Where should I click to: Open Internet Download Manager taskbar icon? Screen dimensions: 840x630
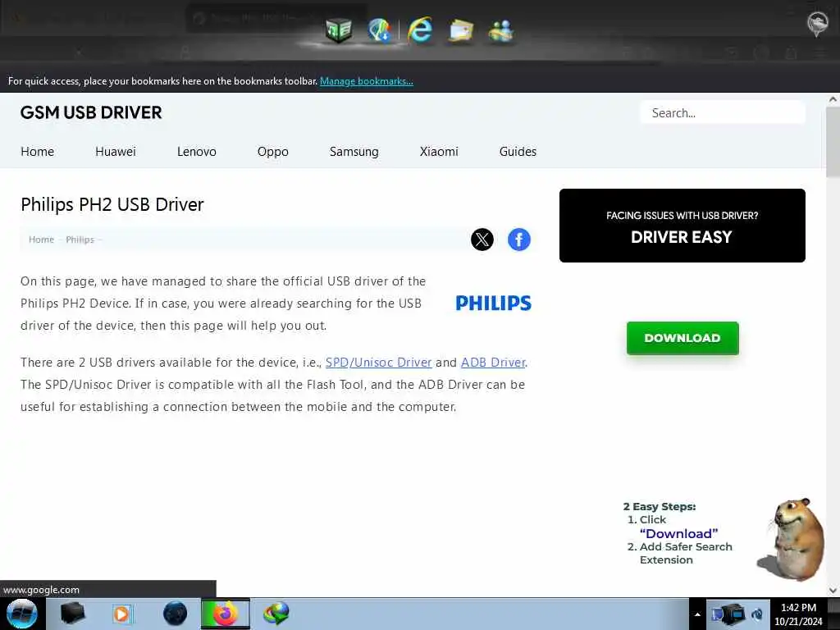pyautogui.click(x=276, y=614)
